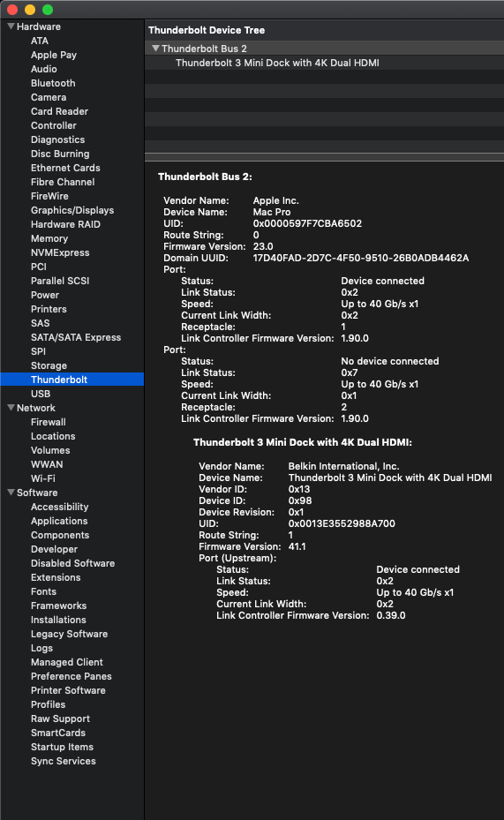This screenshot has height=820, width=504.
Task: Select Controller in the sidebar
Action: click(53, 125)
